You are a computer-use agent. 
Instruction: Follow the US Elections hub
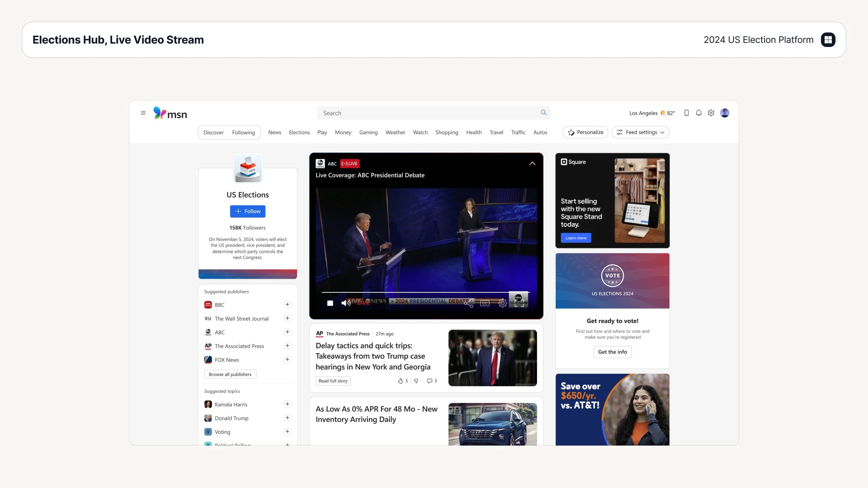tap(248, 211)
